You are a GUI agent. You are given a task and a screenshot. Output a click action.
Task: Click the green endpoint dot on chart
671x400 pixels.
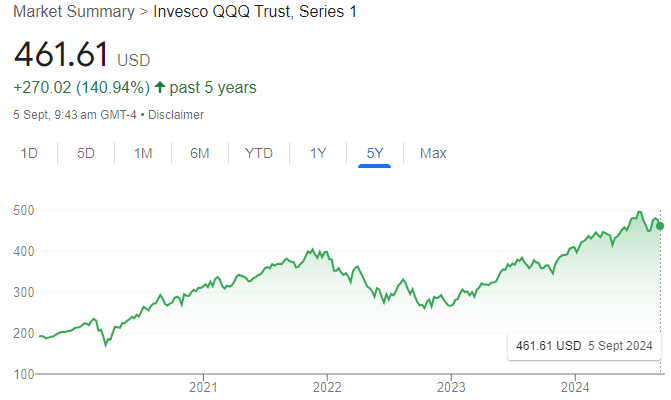click(660, 226)
